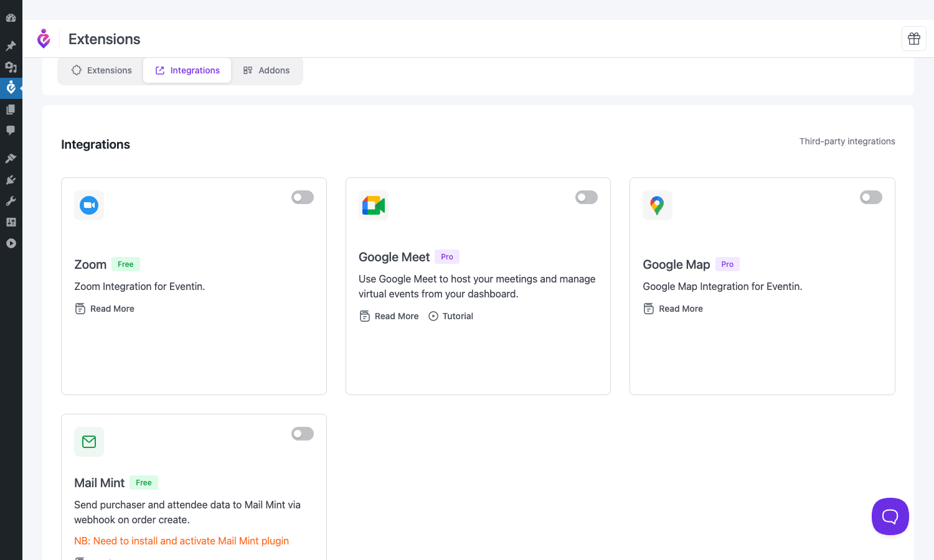The width and height of the screenshot is (934, 560).
Task: Open Read More under Google Map
Action: click(673, 309)
